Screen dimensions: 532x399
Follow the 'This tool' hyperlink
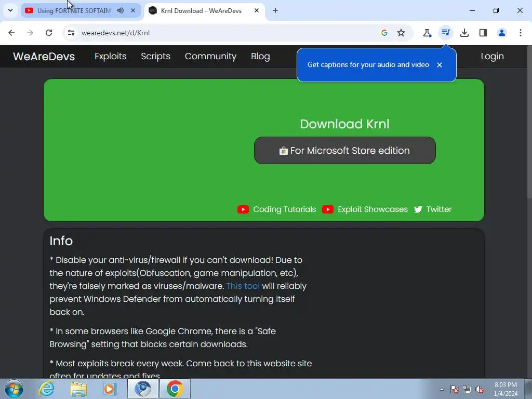pos(243,286)
